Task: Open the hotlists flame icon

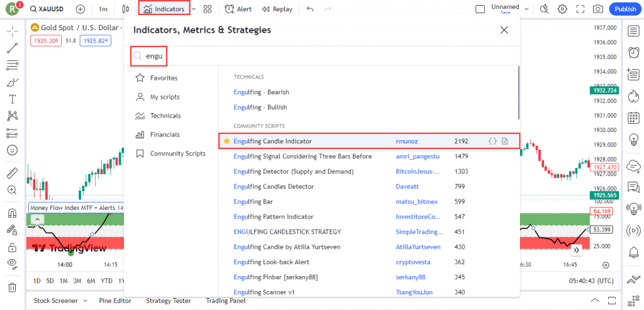Action: pos(634,96)
